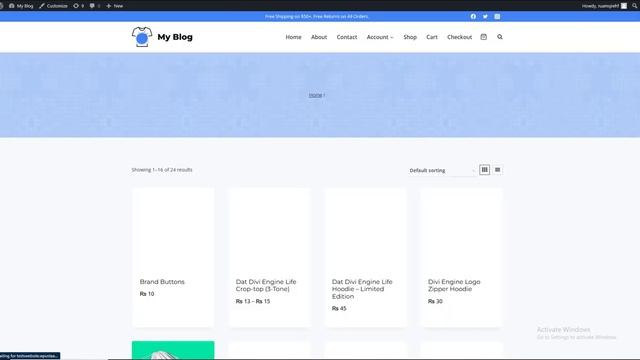The width and height of the screenshot is (640, 360).
Task: Click the Home breadcrumb link
Action: tap(315, 95)
